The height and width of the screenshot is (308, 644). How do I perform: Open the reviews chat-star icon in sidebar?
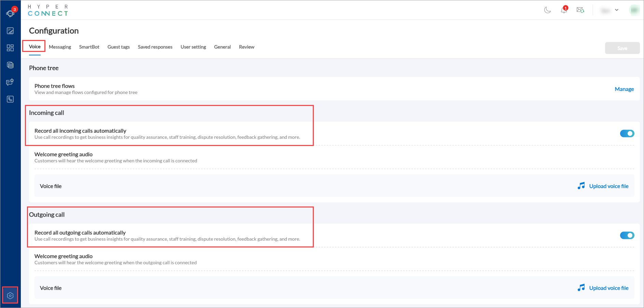tap(10, 82)
